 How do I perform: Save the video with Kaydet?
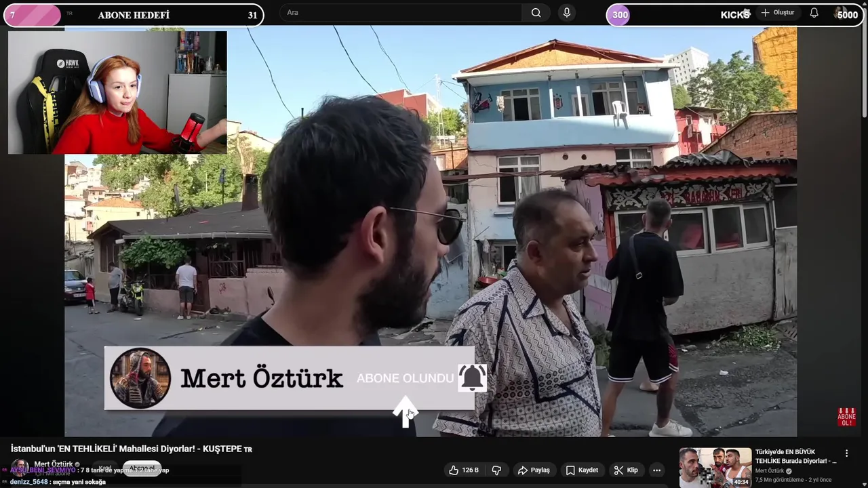582,470
